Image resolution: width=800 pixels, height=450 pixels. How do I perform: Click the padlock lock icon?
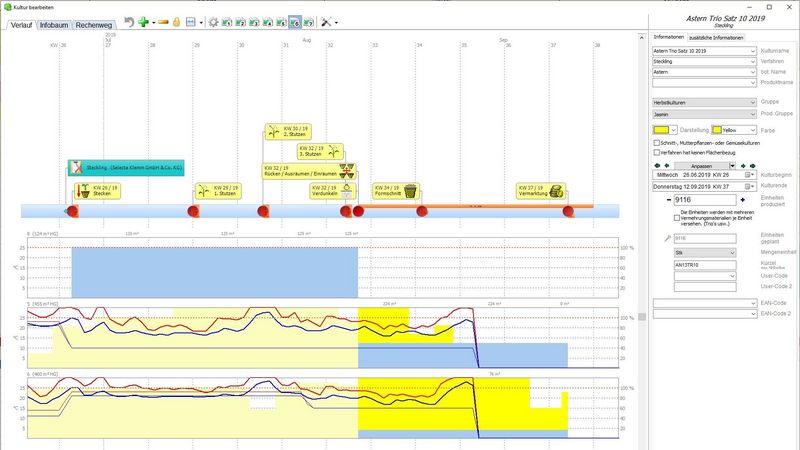[176, 21]
